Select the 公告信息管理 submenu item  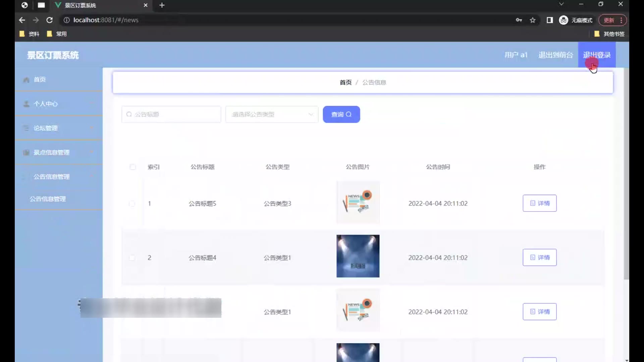click(x=48, y=199)
